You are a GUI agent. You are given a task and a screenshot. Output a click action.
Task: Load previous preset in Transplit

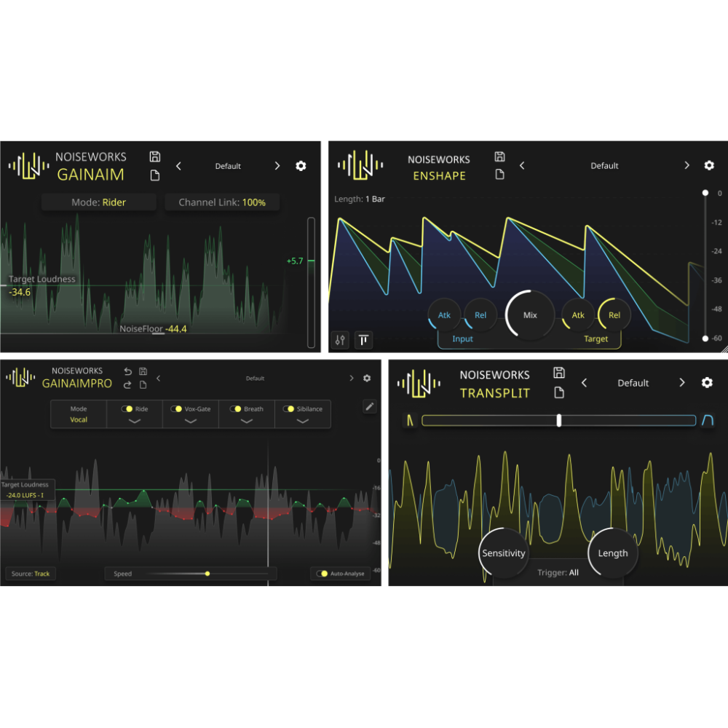[584, 382]
